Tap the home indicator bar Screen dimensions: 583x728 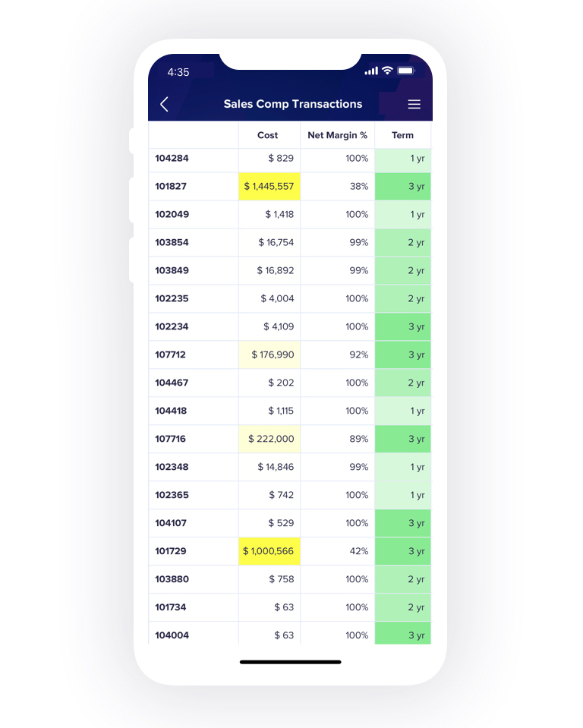(x=291, y=662)
